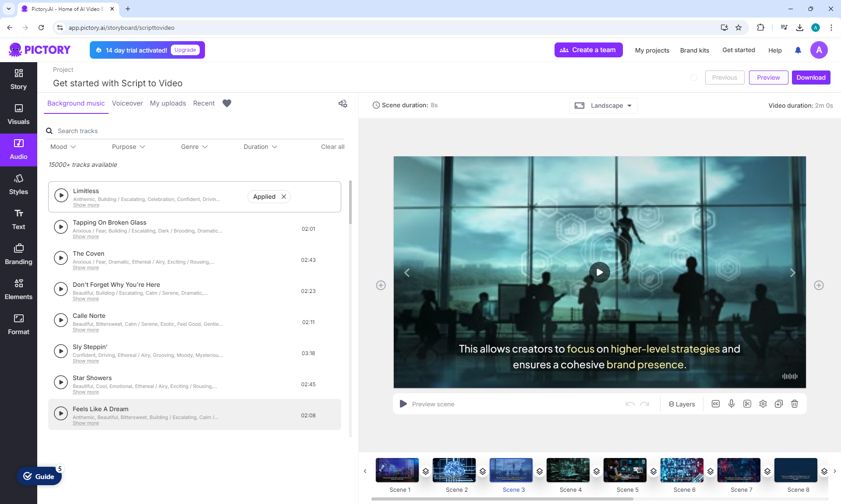
Task: Remove applied Limitless track
Action: [x=284, y=197]
